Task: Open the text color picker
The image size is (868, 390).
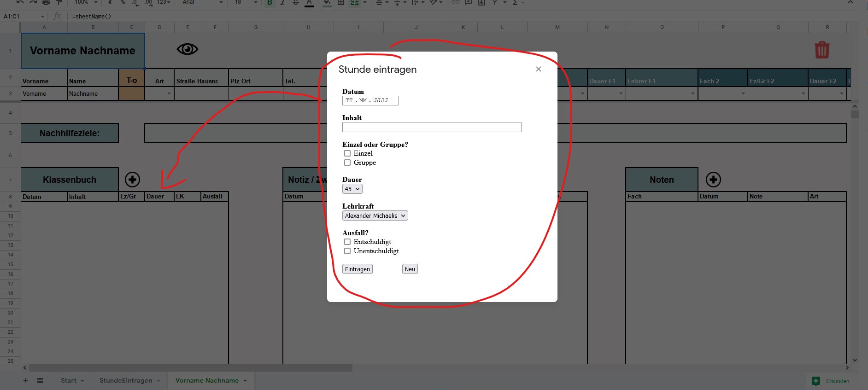Action: [x=309, y=3]
